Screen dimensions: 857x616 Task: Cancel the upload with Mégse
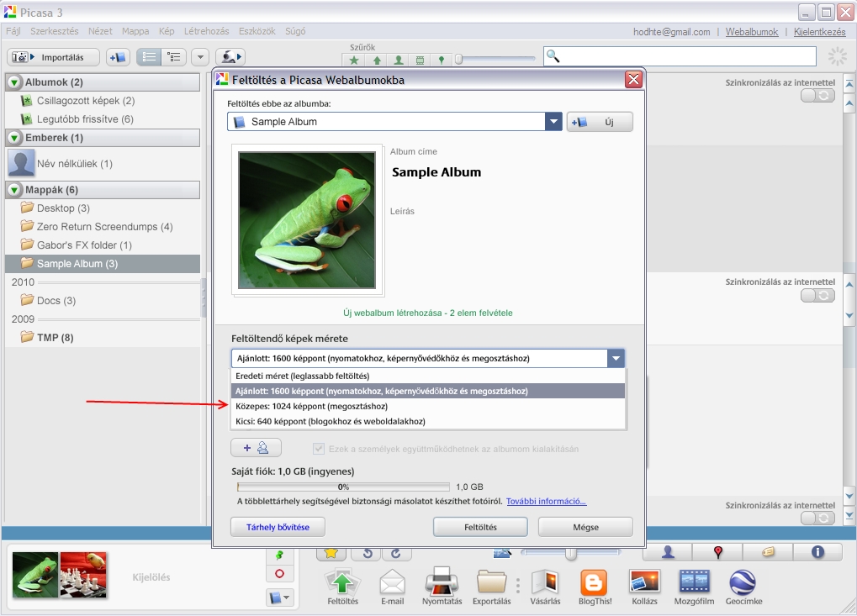(x=585, y=527)
